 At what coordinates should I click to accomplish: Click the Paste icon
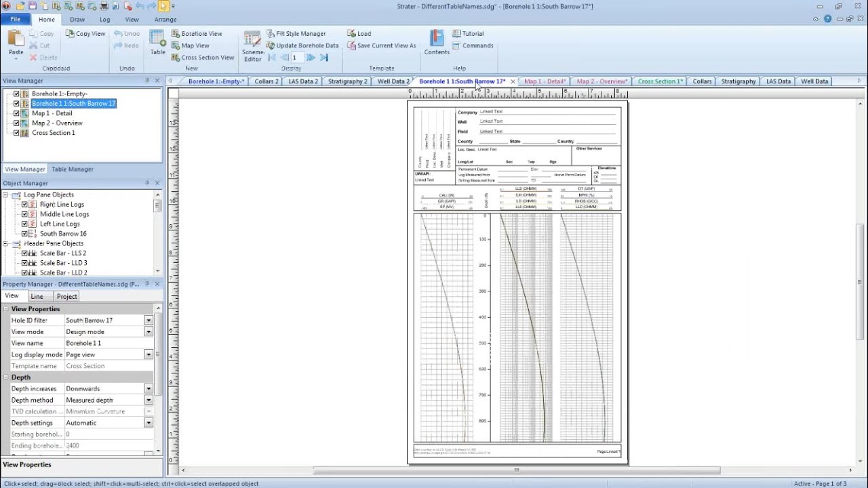pyautogui.click(x=16, y=37)
